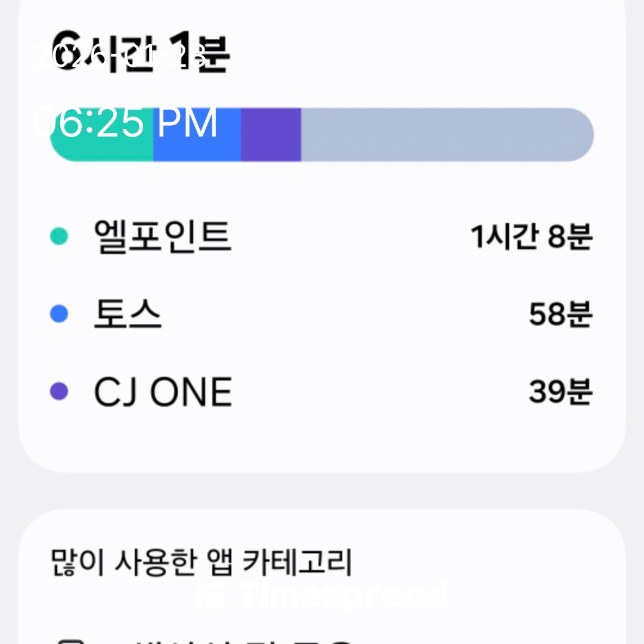Screen dimensions: 644x644
Task: Open the 엘포인트 app usage entry
Action: tap(162, 237)
